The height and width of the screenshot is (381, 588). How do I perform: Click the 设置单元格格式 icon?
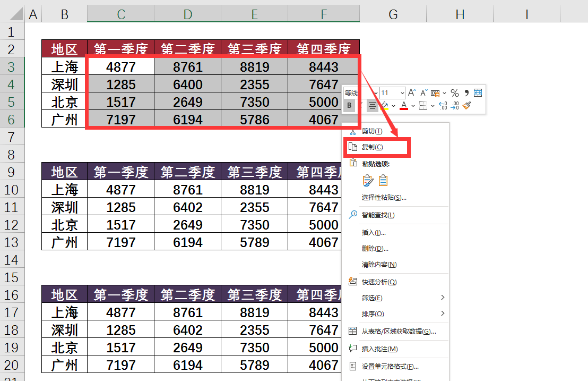[353, 366]
